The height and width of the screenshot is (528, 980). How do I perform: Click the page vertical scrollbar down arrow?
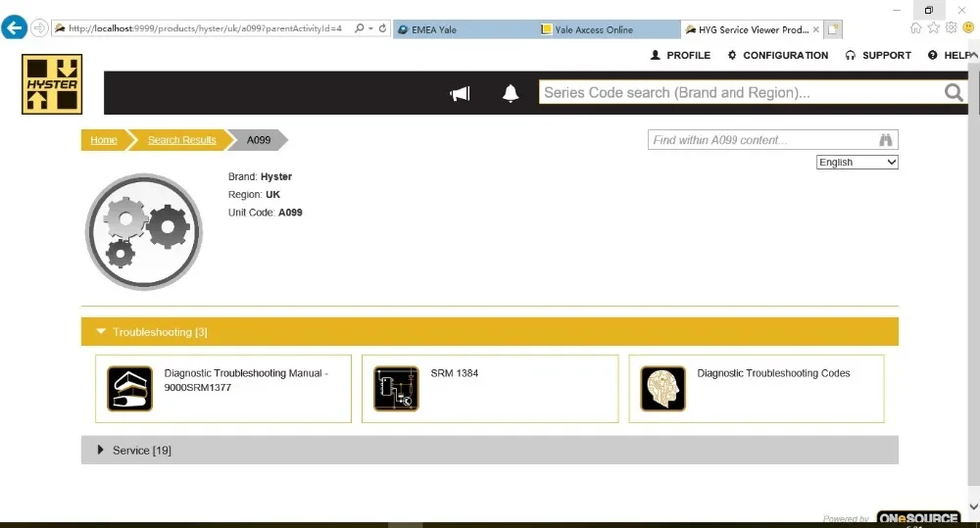[x=974, y=506]
